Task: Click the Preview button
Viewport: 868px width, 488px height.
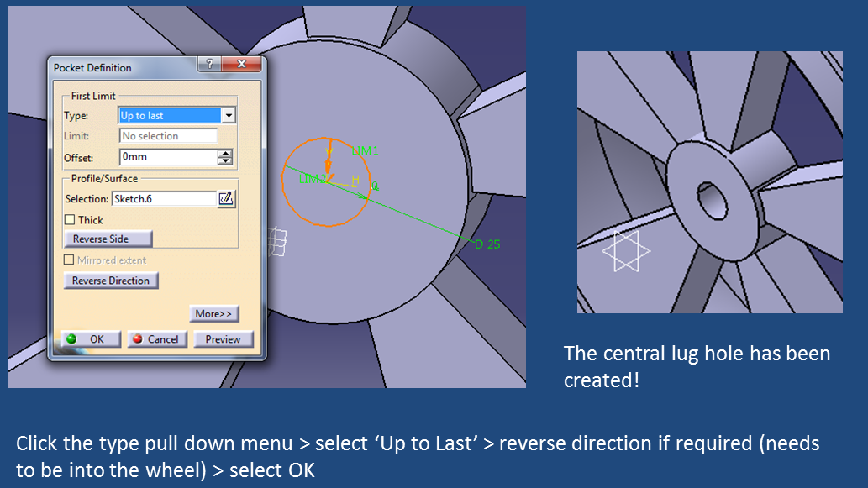Action: (224, 338)
